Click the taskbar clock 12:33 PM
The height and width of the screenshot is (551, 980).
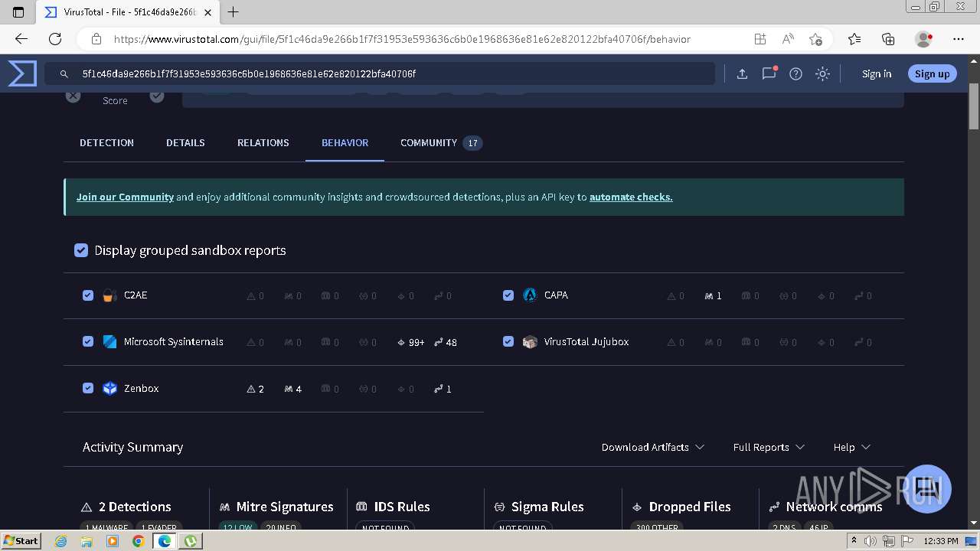click(941, 541)
